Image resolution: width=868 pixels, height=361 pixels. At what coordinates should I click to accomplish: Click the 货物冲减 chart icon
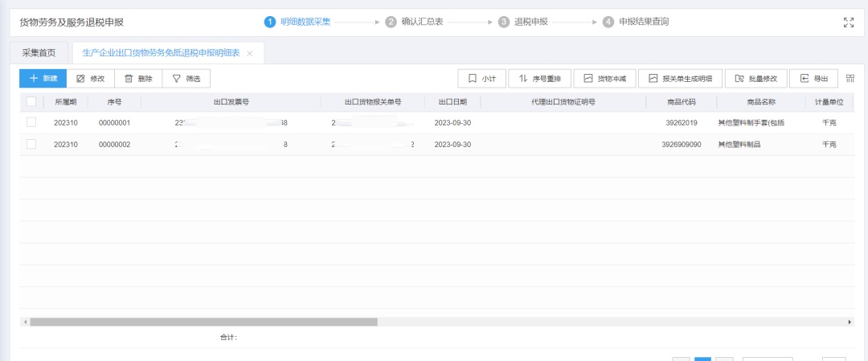tap(588, 79)
